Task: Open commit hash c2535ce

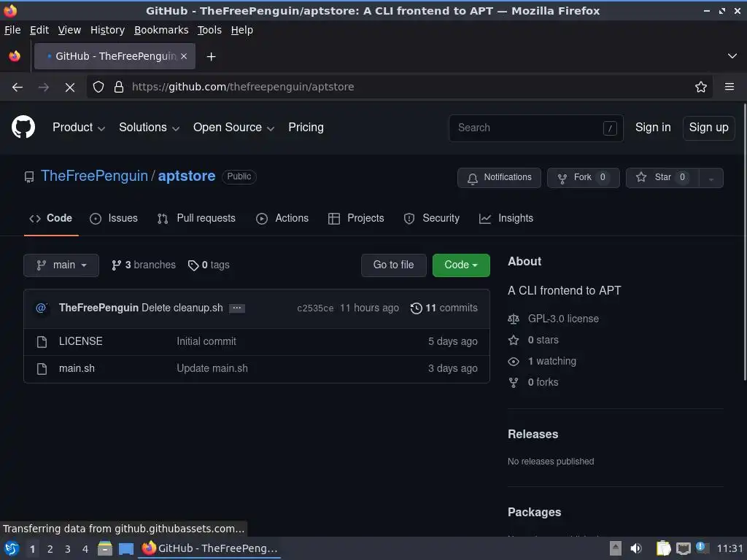Action: [315, 308]
